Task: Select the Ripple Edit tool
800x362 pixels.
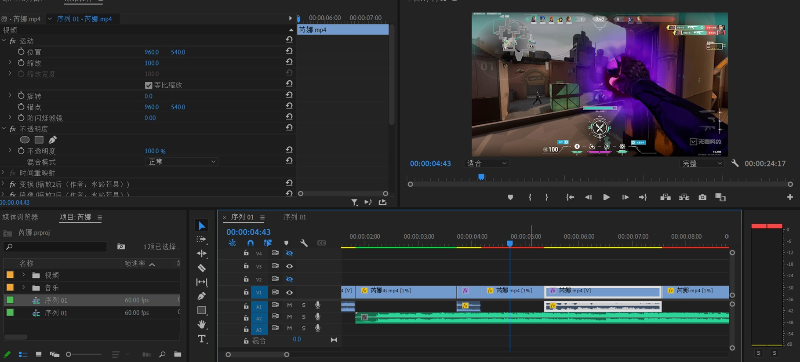Action: click(202, 253)
